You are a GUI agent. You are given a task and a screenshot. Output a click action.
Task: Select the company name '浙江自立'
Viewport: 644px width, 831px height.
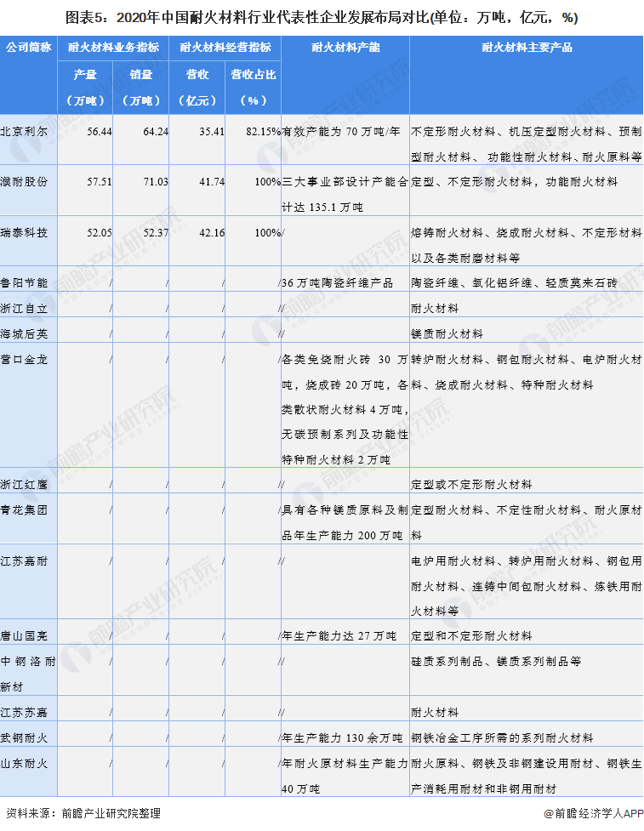click(24, 309)
